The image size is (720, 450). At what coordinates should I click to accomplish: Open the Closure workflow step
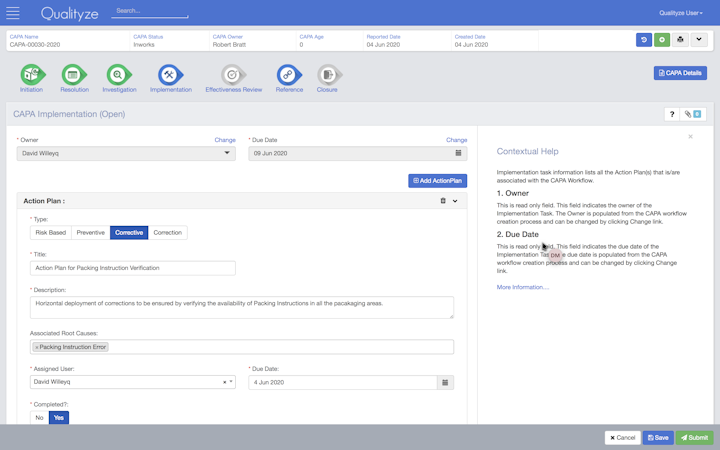coord(326,75)
